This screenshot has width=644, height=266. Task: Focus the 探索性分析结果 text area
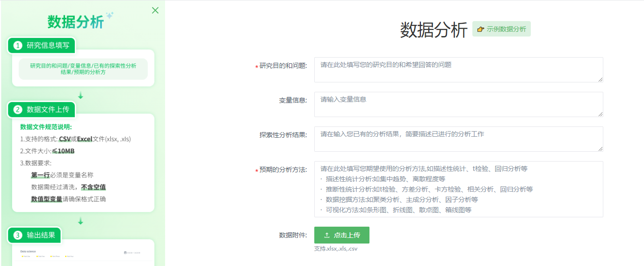click(x=458, y=139)
